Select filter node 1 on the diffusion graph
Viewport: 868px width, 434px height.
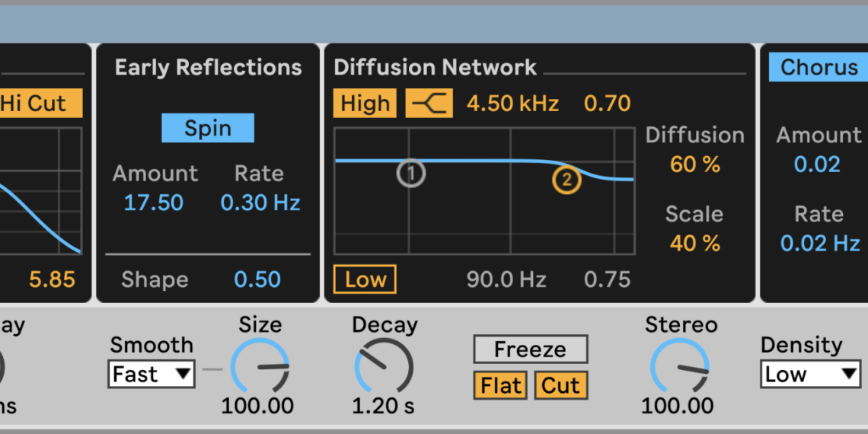(x=410, y=174)
